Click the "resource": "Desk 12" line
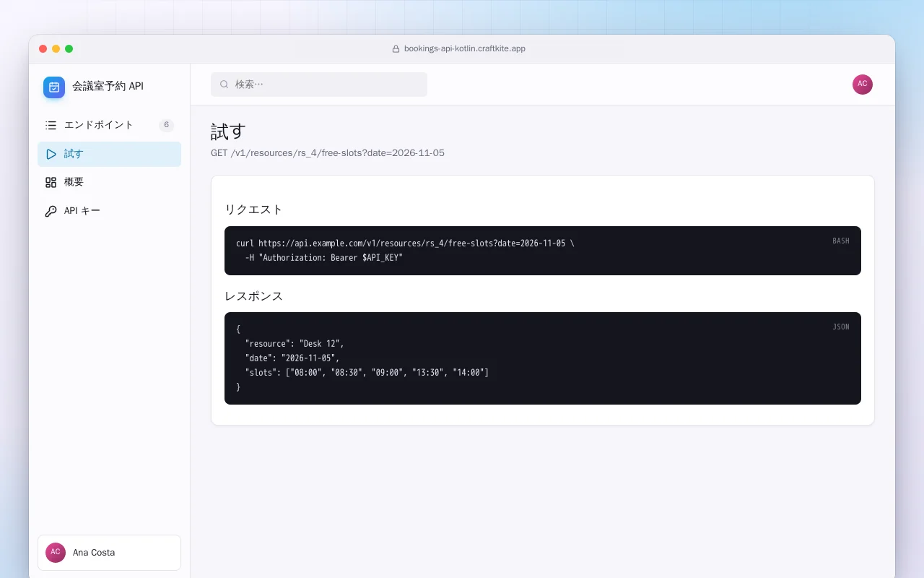Viewport: 924px width, 578px height. pyautogui.click(x=295, y=344)
